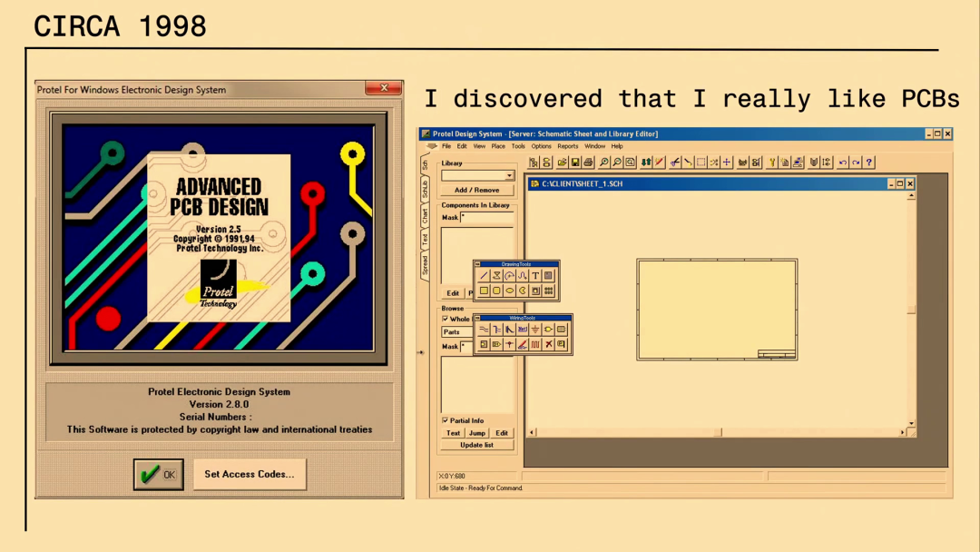Screen dimensions: 980x552
Task: Select the Rectangle tool in DrawingTools
Action: 484,291
